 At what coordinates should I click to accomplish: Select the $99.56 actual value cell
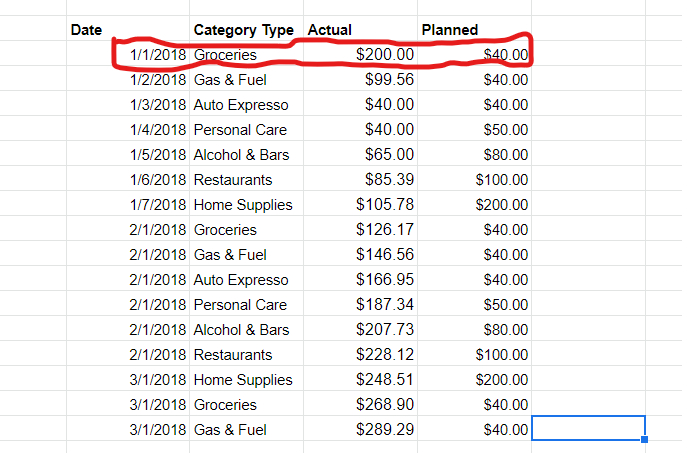[360, 79]
